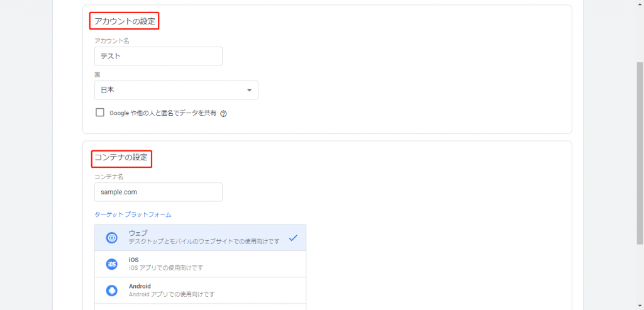
Task: Click the アカウント名 label above the first input
Action: tap(112, 41)
